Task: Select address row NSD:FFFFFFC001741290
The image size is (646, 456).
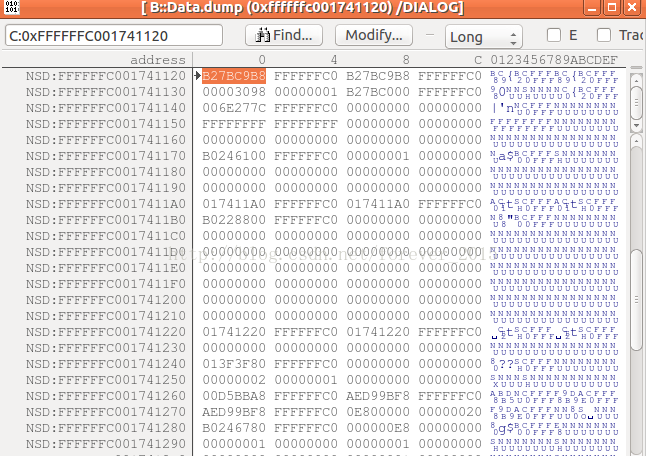Action: pos(106,444)
